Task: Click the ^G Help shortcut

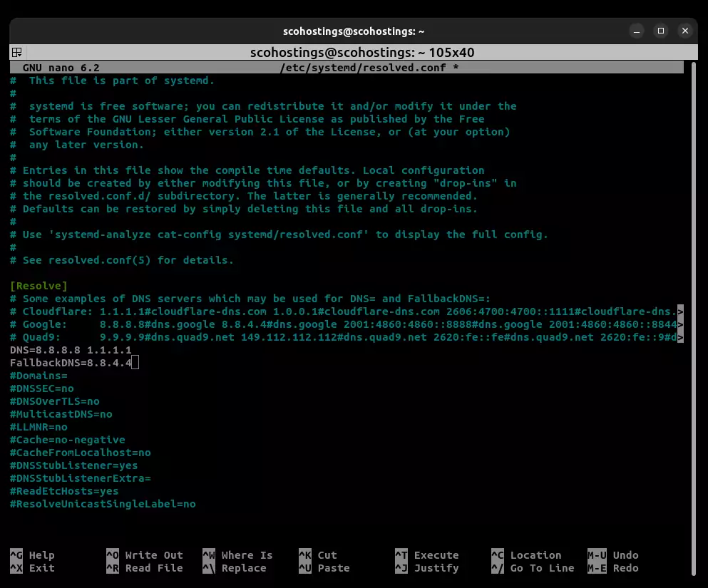Action: (x=33, y=555)
